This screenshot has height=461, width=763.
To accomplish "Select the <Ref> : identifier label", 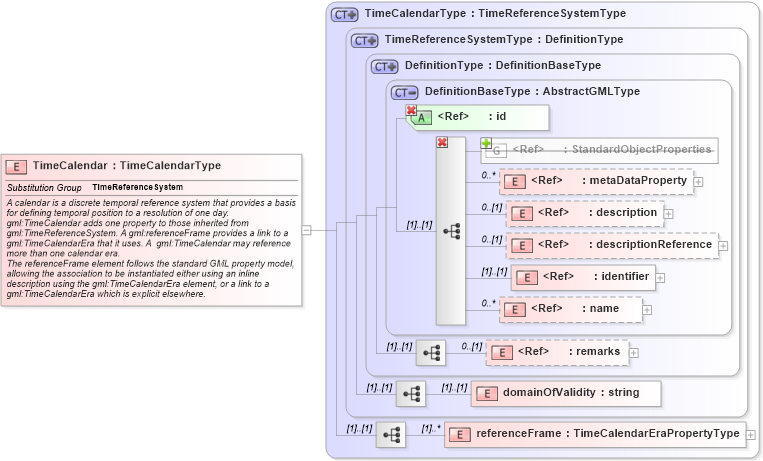I will coord(596,277).
